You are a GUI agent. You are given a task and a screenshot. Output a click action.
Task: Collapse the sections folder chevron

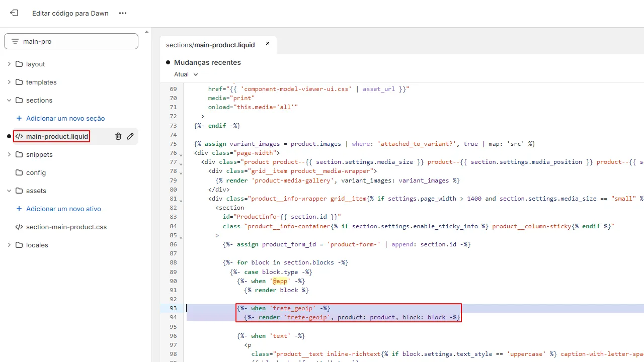(x=9, y=100)
